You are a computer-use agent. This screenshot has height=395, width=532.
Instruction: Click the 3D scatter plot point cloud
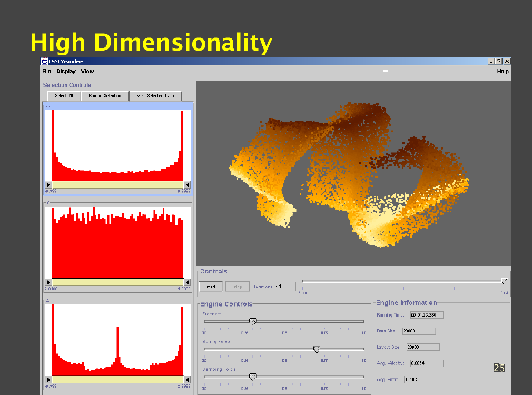pos(349,175)
